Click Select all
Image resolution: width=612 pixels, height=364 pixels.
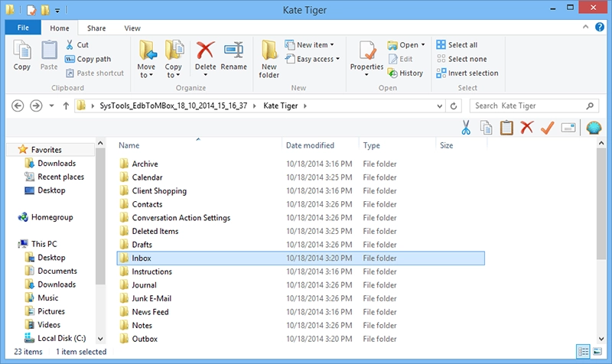pos(457,45)
